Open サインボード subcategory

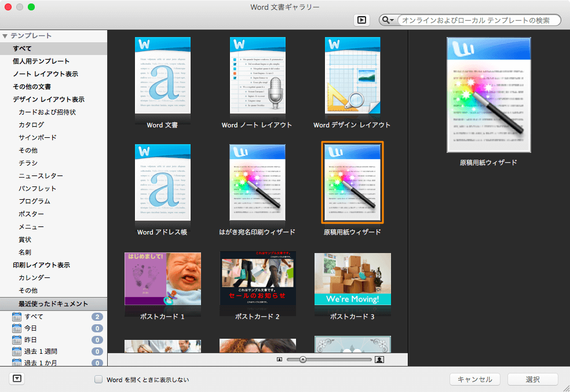(x=53, y=137)
